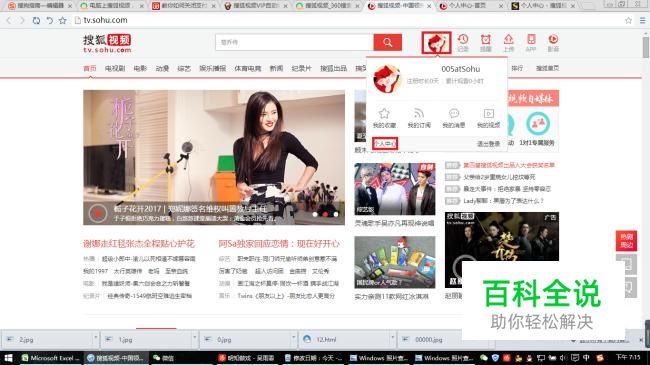This screenshot has height=365, width=650.
Task: Open the Microsoft Excel taskbar button
Action: click(x=51, y=358)
